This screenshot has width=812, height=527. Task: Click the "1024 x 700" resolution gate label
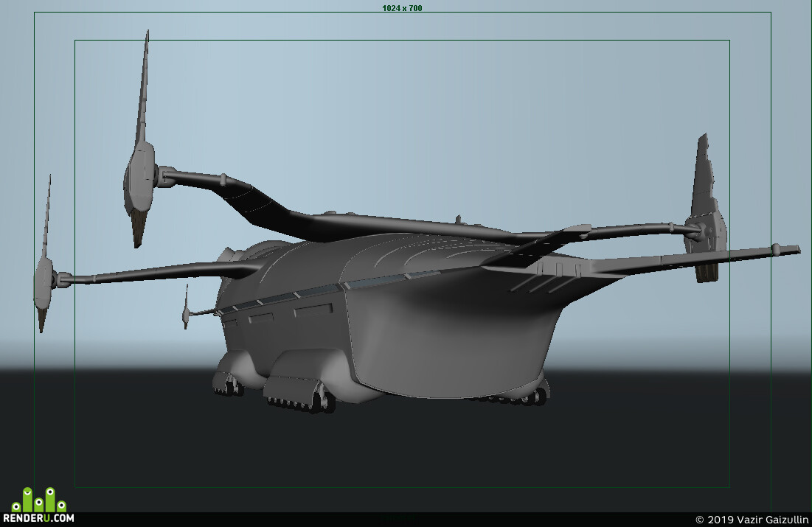pos(402,8)
